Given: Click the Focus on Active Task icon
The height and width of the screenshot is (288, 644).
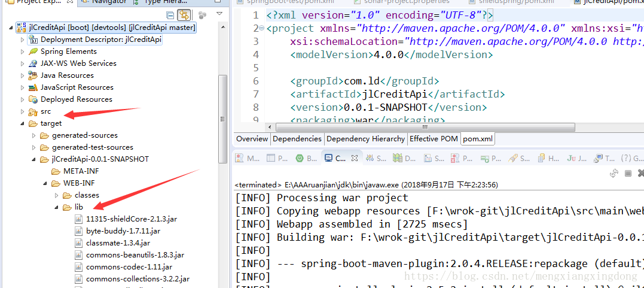Looking at the screenshot, I should [x=202, y=15].
